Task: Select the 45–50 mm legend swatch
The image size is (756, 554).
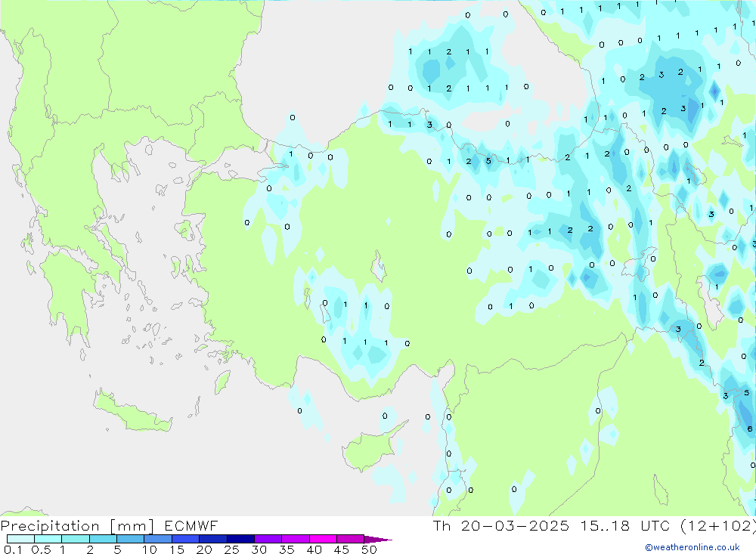Action: pyautogui.click(x=350, y=539)
